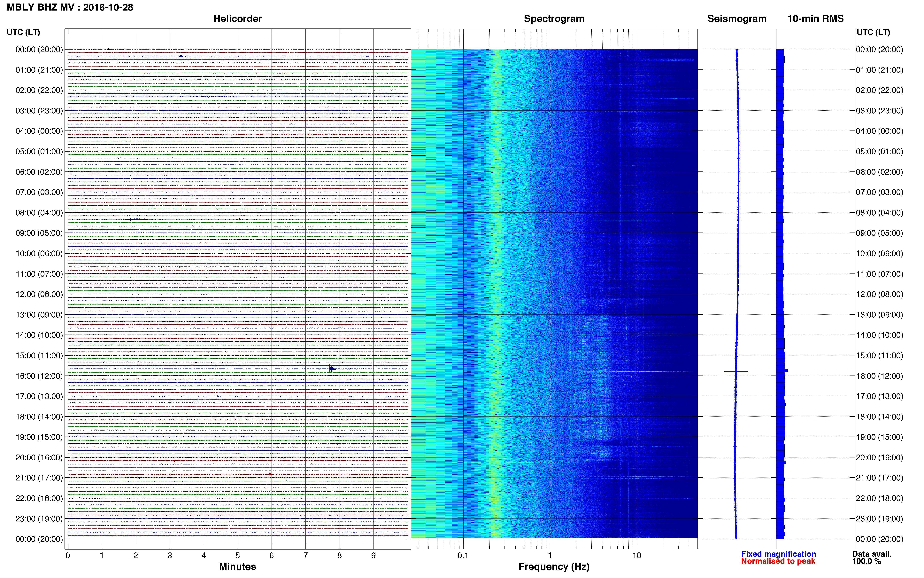The width and height of the screenshot is (924, 578).
Task: Click the red 'Normalised to peak' legend text
Action: point(778,561)
